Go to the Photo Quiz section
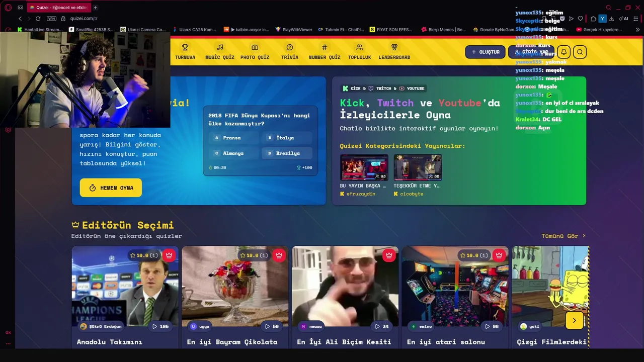 [x=255, y=52]
